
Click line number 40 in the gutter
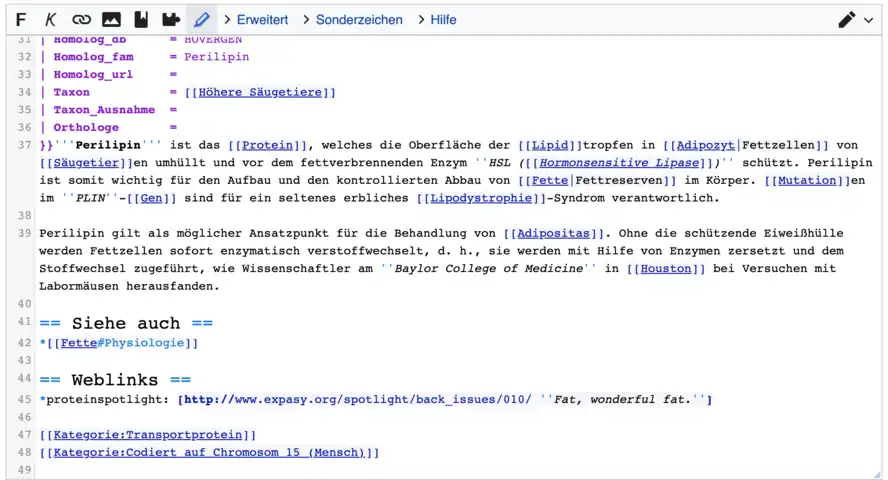pyautogui.click(x=24, y=304)
